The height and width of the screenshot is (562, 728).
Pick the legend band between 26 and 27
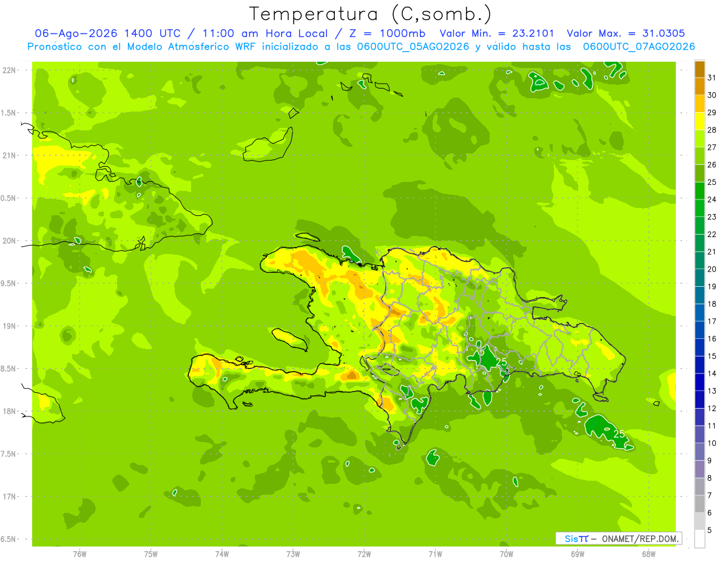point(699,156)
